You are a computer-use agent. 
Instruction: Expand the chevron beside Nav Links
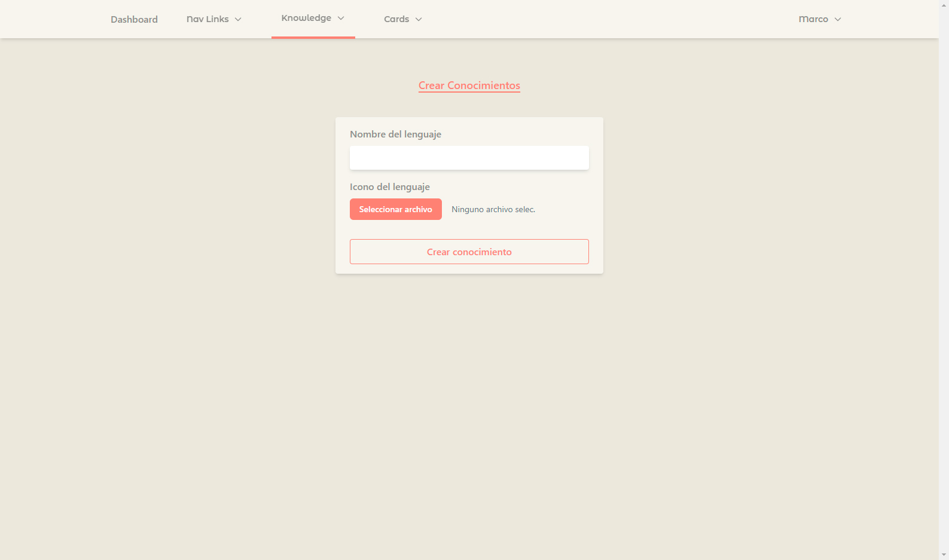238,19
